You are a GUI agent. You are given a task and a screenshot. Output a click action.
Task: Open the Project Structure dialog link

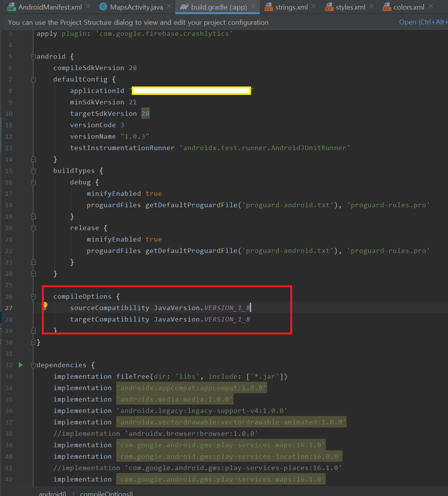tap(422, 22)
